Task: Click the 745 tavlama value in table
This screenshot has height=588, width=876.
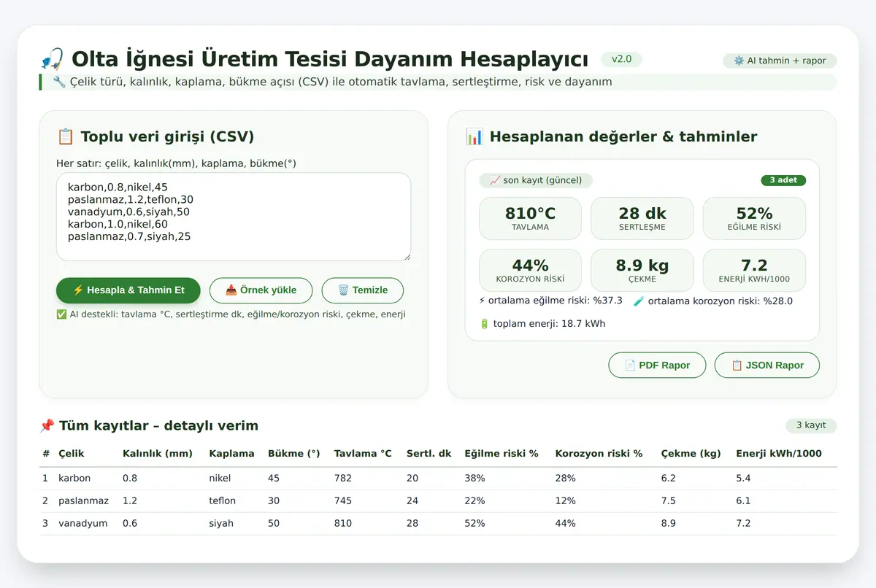Action: [x=343, y=501]
